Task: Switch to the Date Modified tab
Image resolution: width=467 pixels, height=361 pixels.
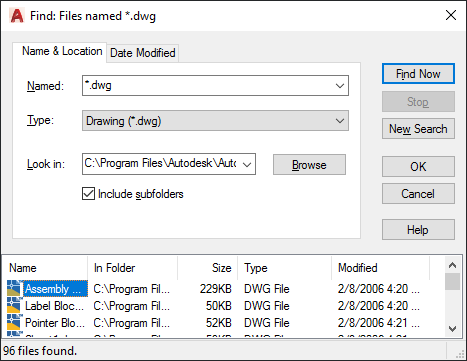Action: (143, 53)
